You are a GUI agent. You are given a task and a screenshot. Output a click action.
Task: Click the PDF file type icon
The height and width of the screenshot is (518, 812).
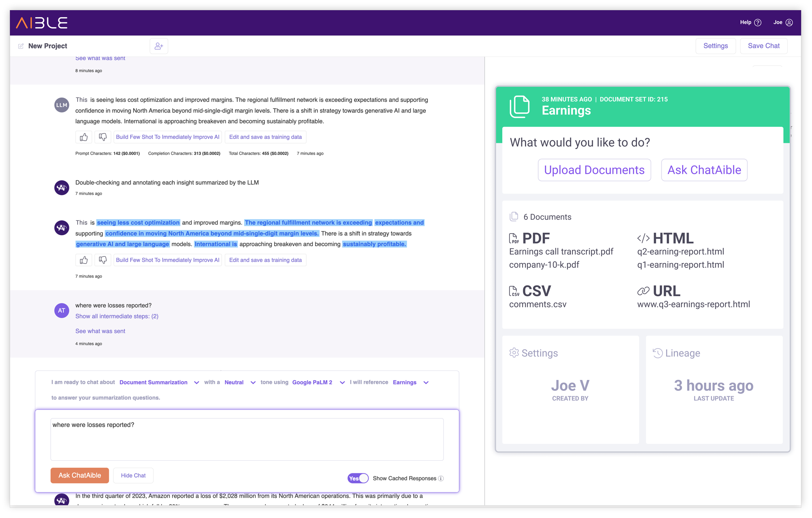tap(514, 238)
